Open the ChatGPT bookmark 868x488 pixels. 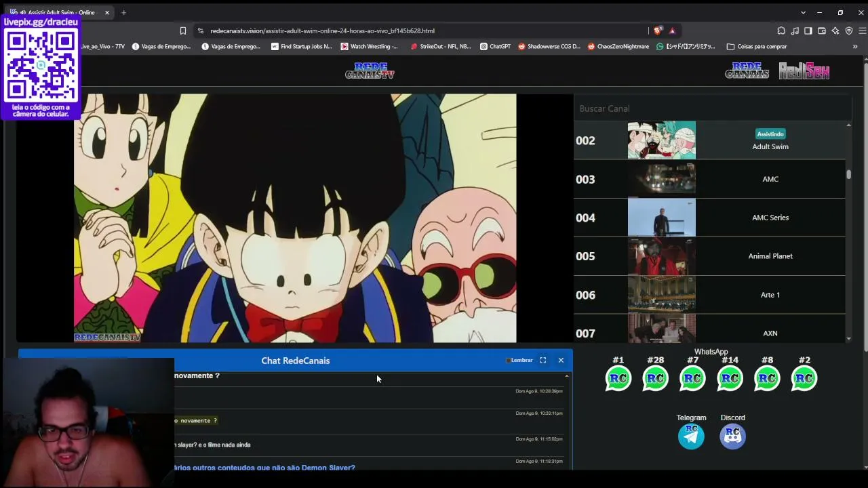coord(495,47)
